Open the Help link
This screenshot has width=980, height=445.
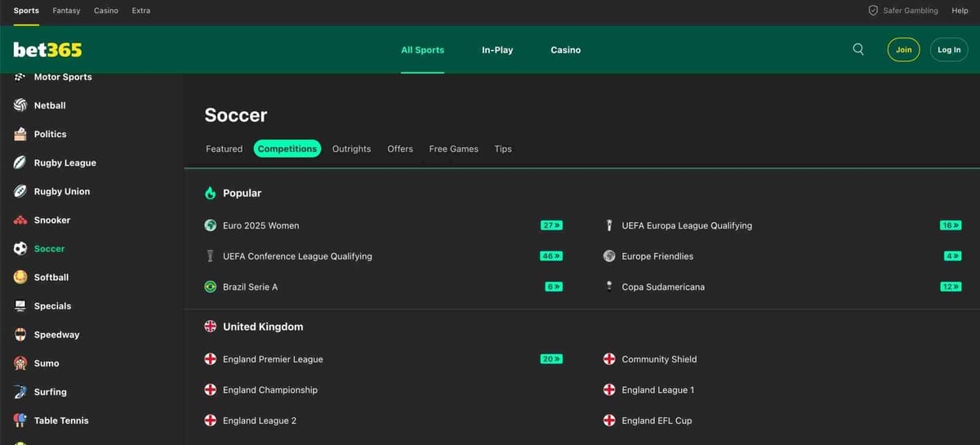(x=960, y=11)
